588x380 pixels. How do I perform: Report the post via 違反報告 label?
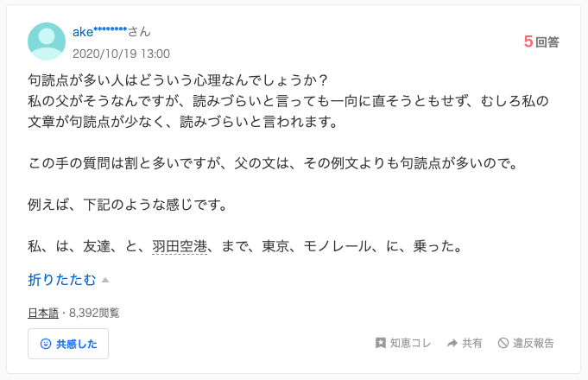(x=533, y=344)
